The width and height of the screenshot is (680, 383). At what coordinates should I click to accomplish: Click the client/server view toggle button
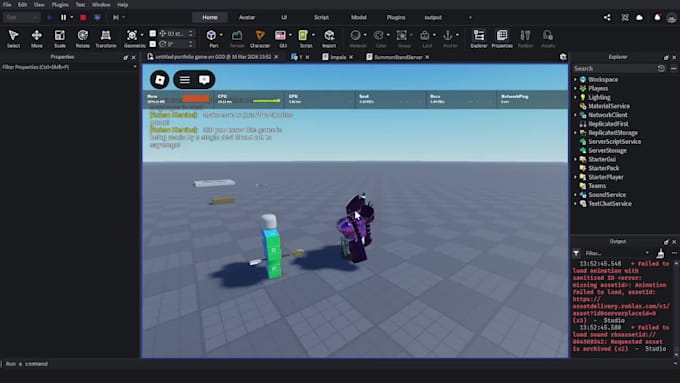[x=97, y=17]
